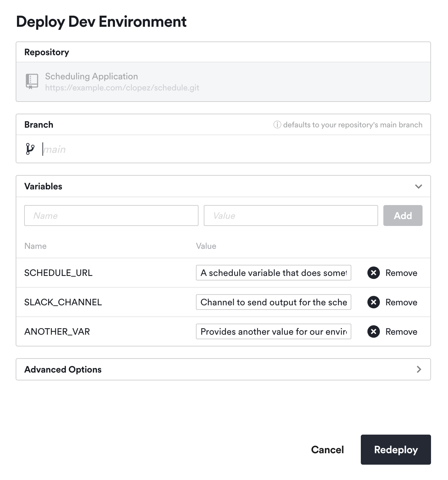Click the new variable Value field
The height and width of the screenshot is (480, 448).
[x=291, y=216]
